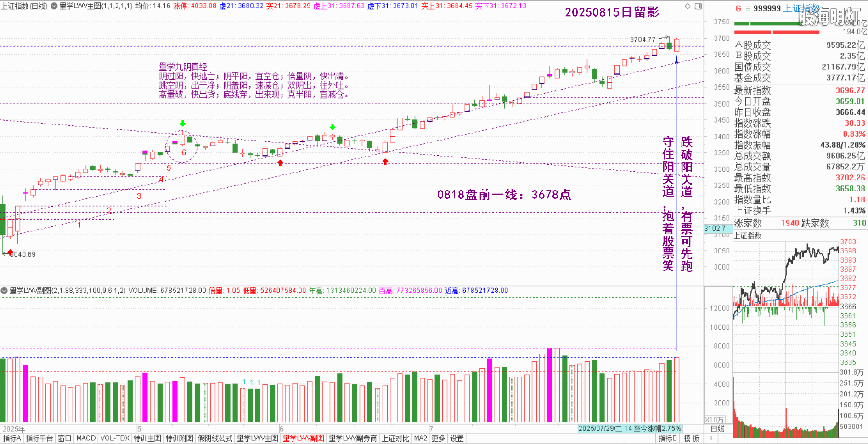Click the A股成交 value 9595.22亿
The height and width of the screenshot is (444, 868).
845,45
